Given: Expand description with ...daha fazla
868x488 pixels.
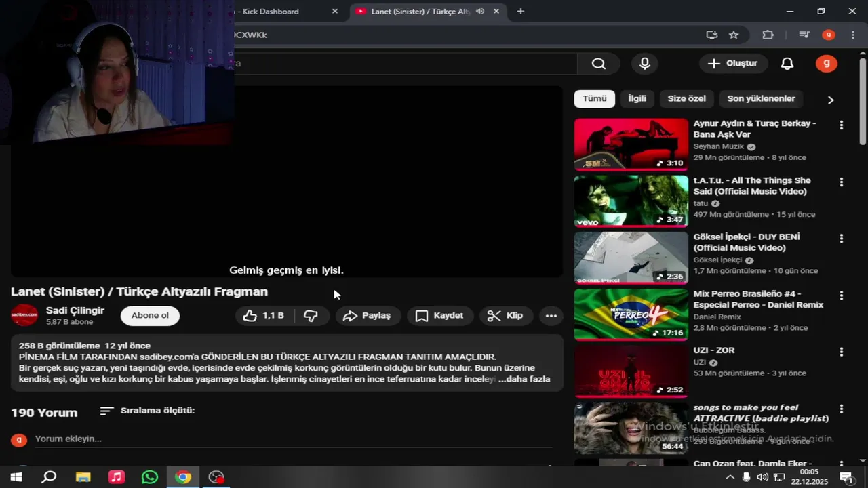Looking at the screenshot, I should tap(524, 380).
